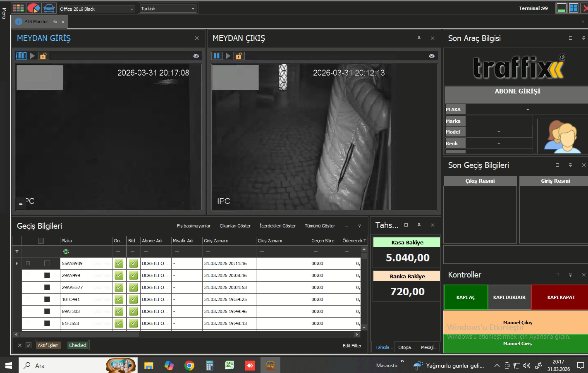Click the padlock icon in MEYDAN ÇIKIŞ
Screen dimensions: 588x373
pos(239,56)
